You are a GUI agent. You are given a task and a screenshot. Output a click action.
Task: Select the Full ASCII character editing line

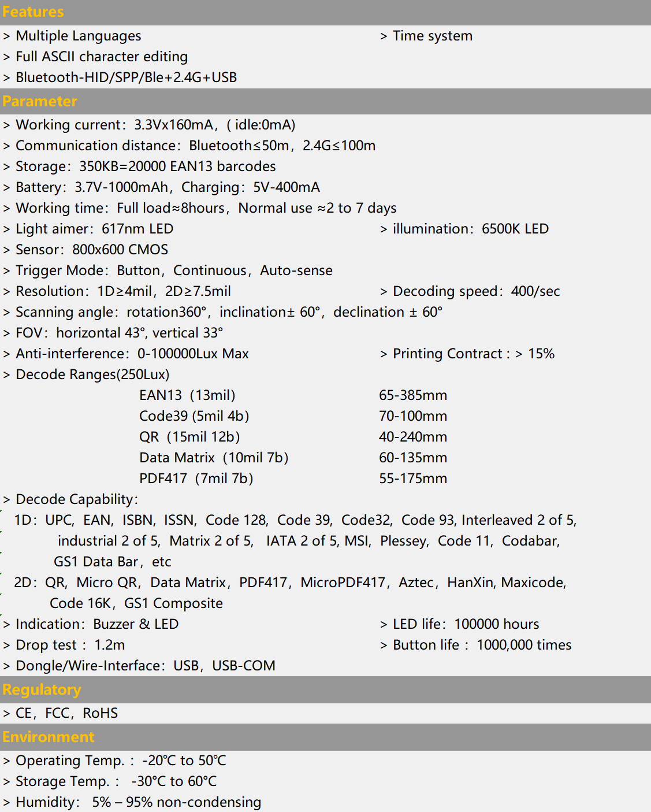click(95, 57)
